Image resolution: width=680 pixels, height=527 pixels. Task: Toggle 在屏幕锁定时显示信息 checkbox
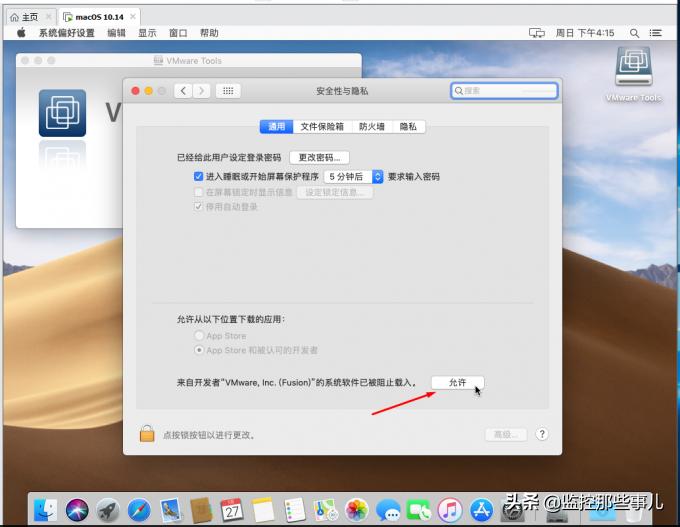pyautogui.click(x=198, y=192)
